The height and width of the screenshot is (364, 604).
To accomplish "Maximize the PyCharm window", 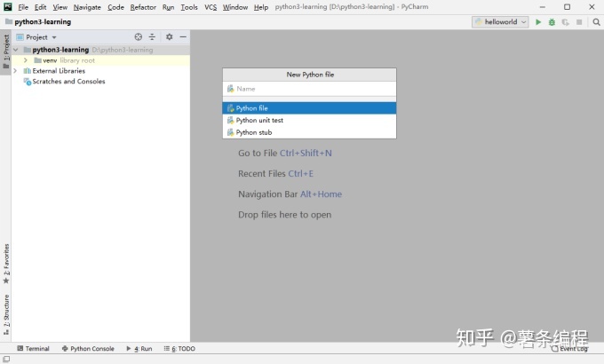I will (x=567, y=7).
